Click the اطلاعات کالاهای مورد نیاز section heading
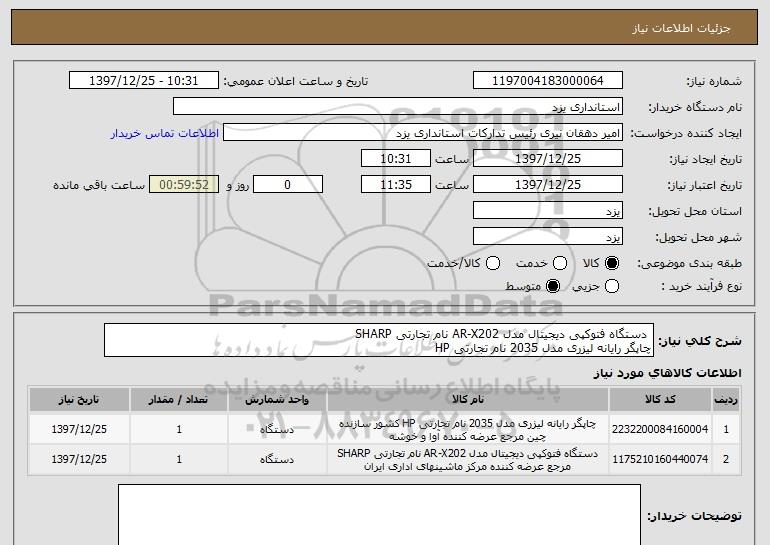 click(x=667, y=373)
